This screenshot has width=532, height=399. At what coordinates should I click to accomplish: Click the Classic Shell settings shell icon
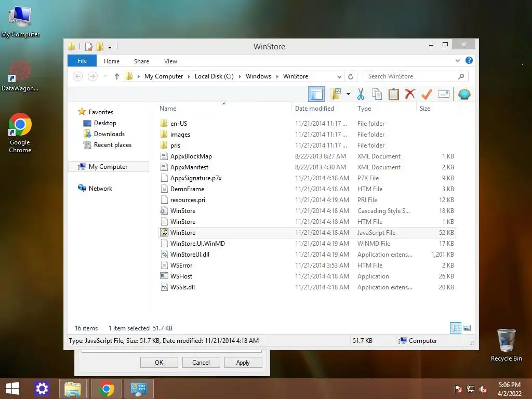pos(464,94)
